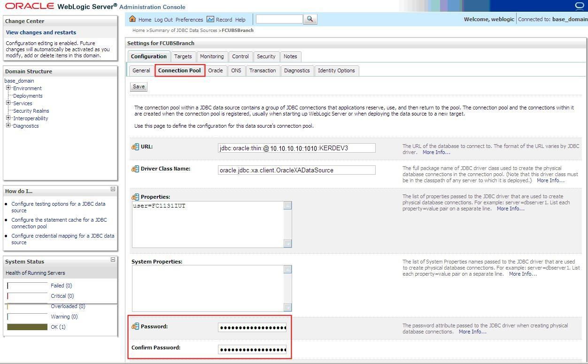588x364 pixels.
Task: Open the General subtab
Action: [141, 70]
